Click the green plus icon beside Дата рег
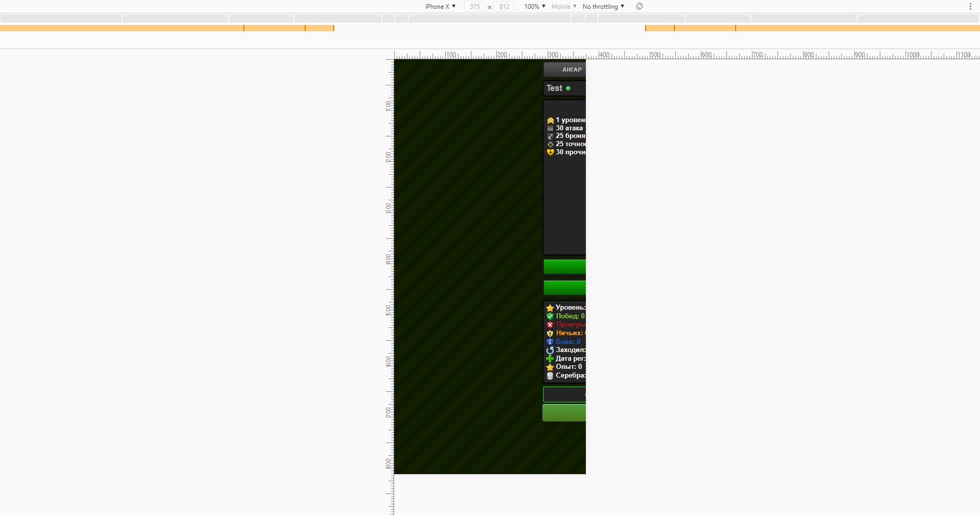This screenshot has height=515, width=980. point(550,359)
